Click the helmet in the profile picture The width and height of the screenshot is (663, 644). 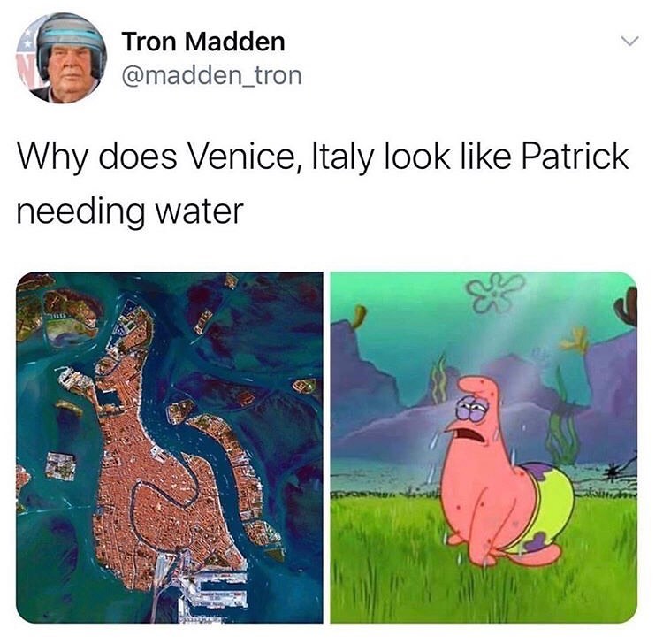pyautogui.click(x=71, y=43)
